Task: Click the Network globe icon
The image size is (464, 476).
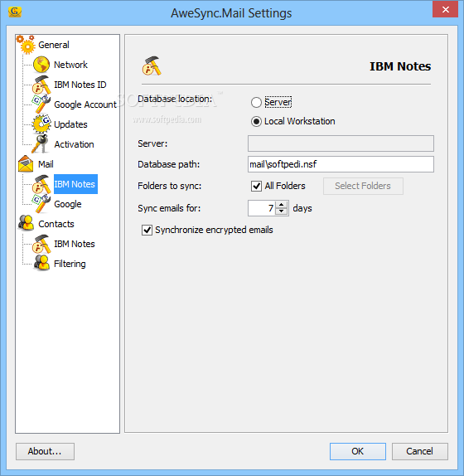Action: (x=41, y=65)
